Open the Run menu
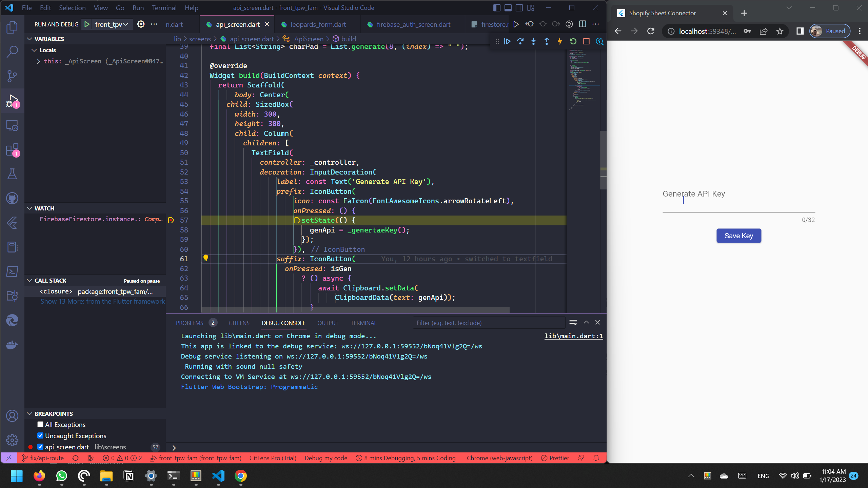The height and width of the screenshot is (488, 868). point(138,7)
